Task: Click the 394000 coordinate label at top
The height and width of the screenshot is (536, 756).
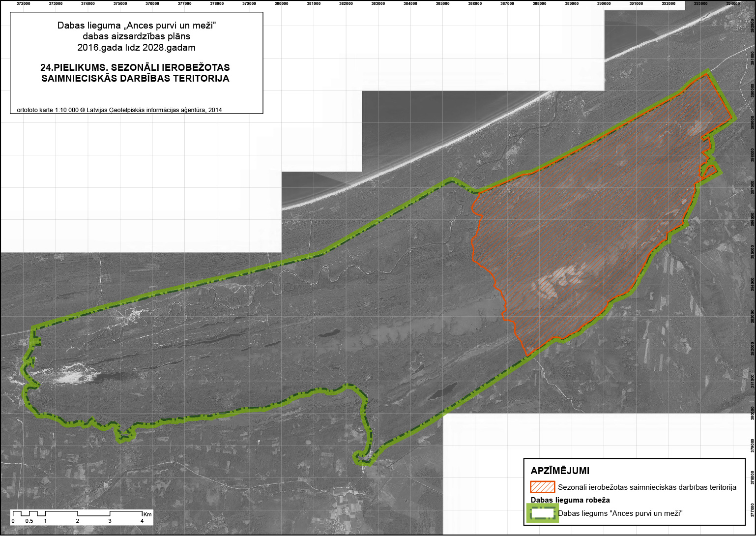Action: (x=732, y=3)
